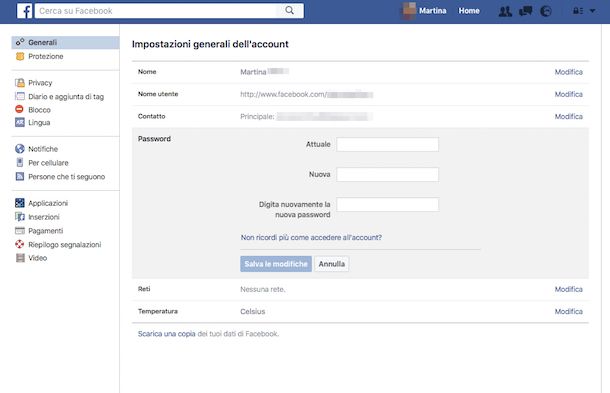Image resolution: width=610 pixels, height=393 pixels.
Task: Click Modifica next to Contatto
Action: coord(568,116)
